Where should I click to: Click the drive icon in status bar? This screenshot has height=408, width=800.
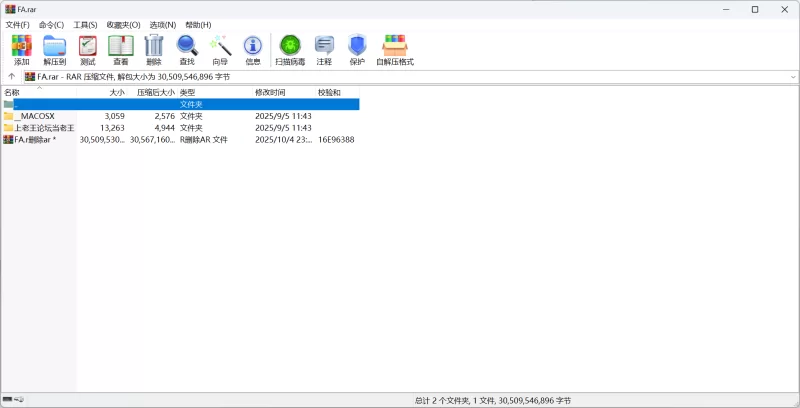8,400
